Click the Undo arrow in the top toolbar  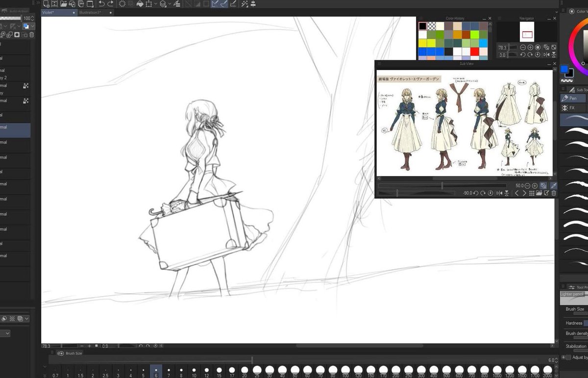pyautogui.click(x=101, y=4)
